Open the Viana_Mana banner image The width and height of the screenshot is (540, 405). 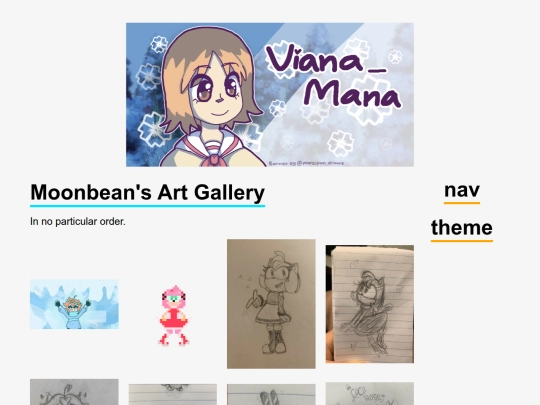(x=270, y=95)
